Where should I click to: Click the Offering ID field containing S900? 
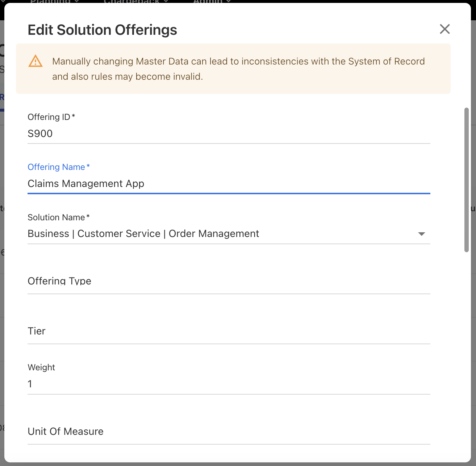click(228, 134)
